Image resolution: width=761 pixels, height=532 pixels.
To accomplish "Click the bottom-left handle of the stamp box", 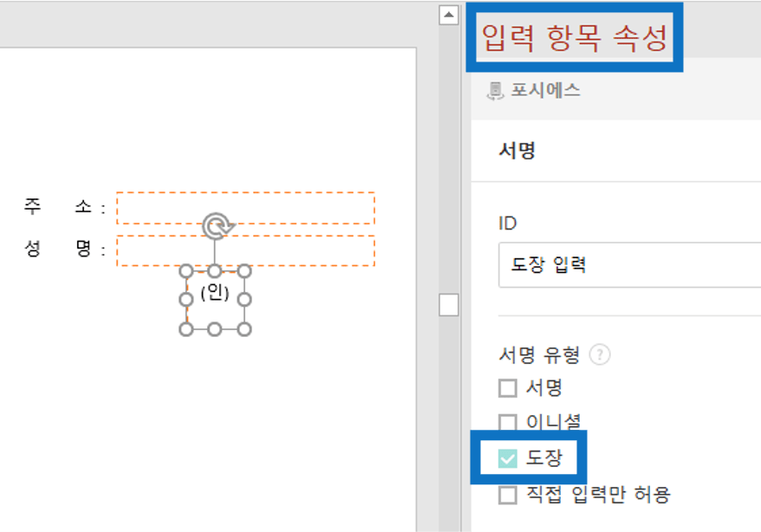I will tap(186, 330).
